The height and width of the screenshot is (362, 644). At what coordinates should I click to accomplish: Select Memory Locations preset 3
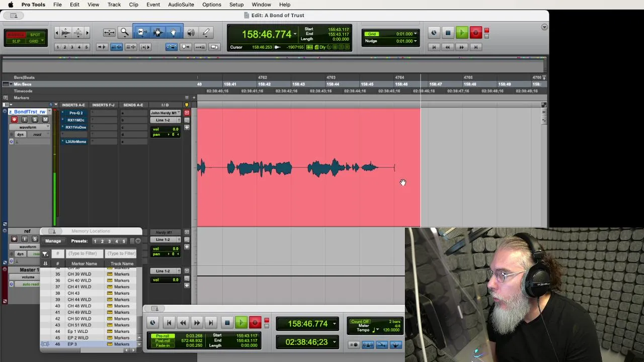tap(109, 241)
